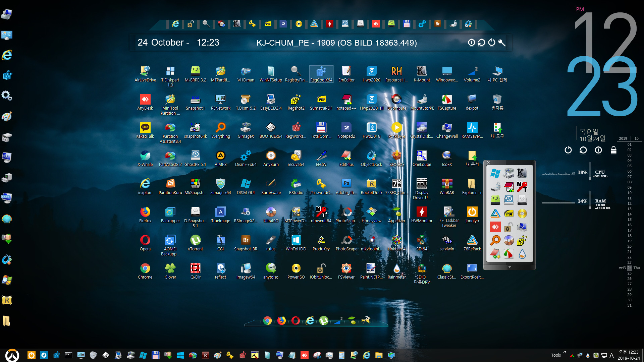Expand the floating launcher panel bottom arrow
Image resolution: width=644 pixels, height=362 pixels.
click(509, 267)
